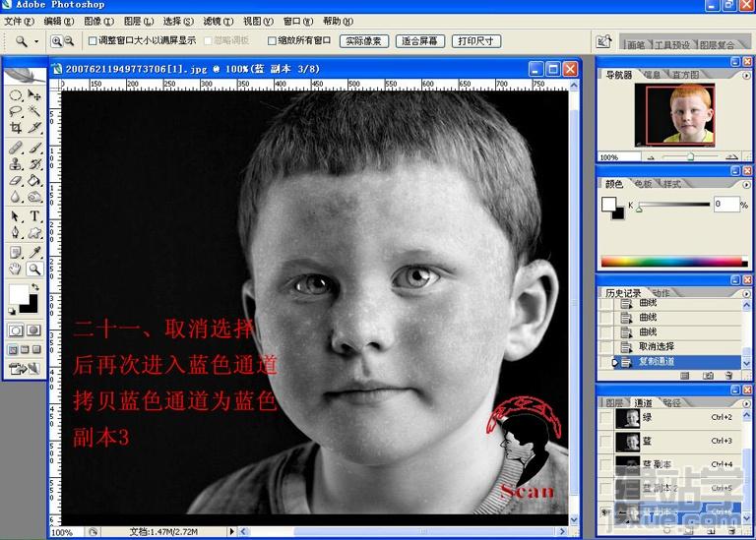This screenshot has width=756, height=540.
Task: Click the 打印尺寸 button
Action: [475, 41]
